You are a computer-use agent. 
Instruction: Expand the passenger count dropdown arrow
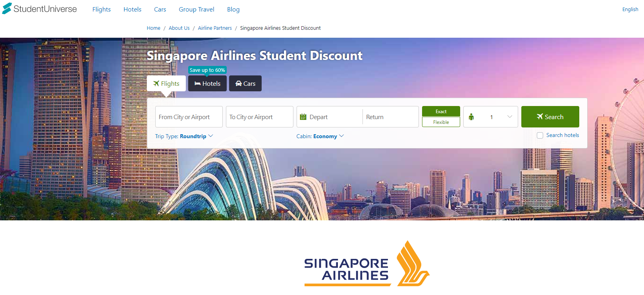[510, 117]
